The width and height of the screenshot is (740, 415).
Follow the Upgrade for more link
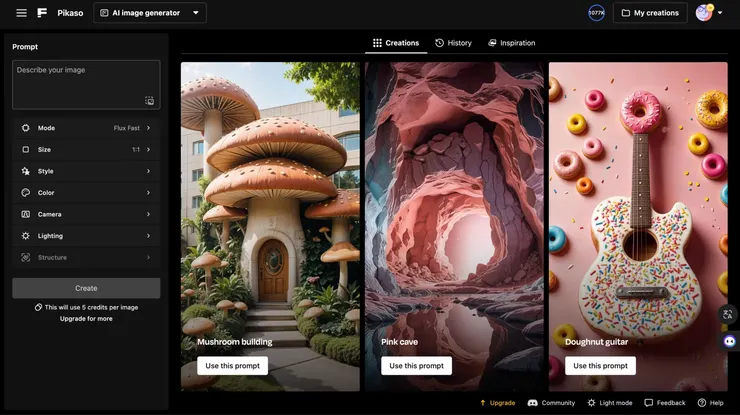(86, 319)
